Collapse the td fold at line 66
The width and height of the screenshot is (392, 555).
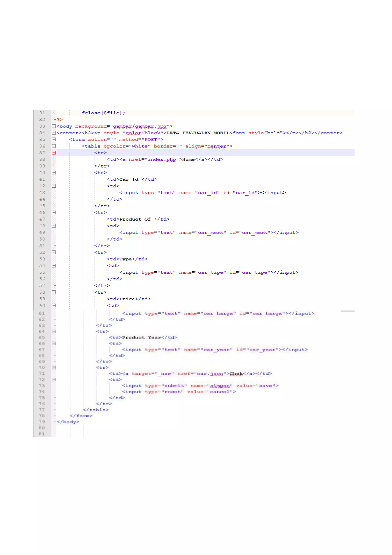click(x=54, y=343)
